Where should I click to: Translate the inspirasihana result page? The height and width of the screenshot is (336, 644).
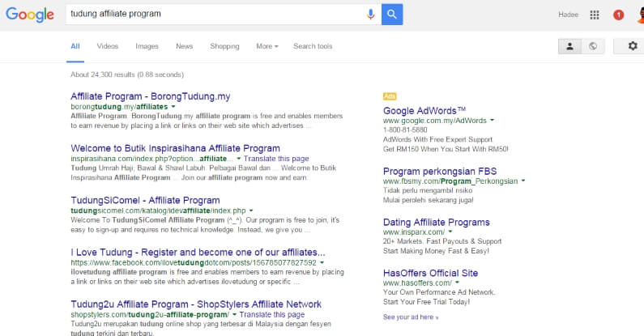[x=276, y=159]
